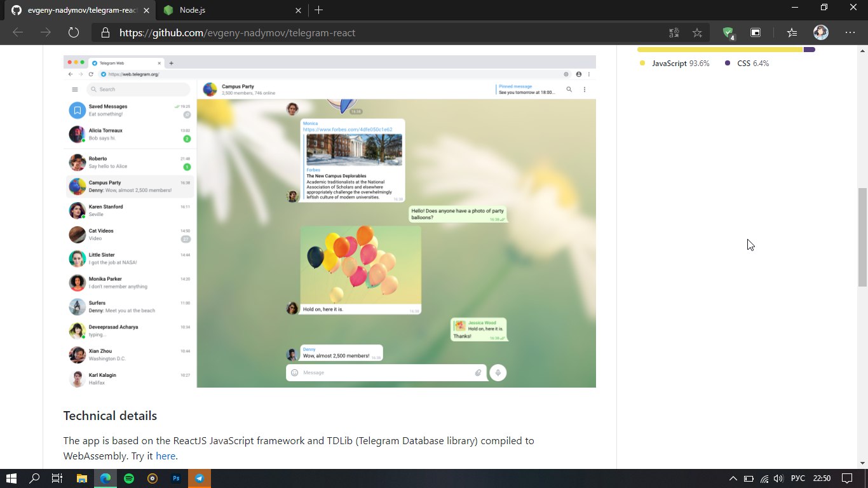Click the purple CSS language bar segment

point(810,50)
